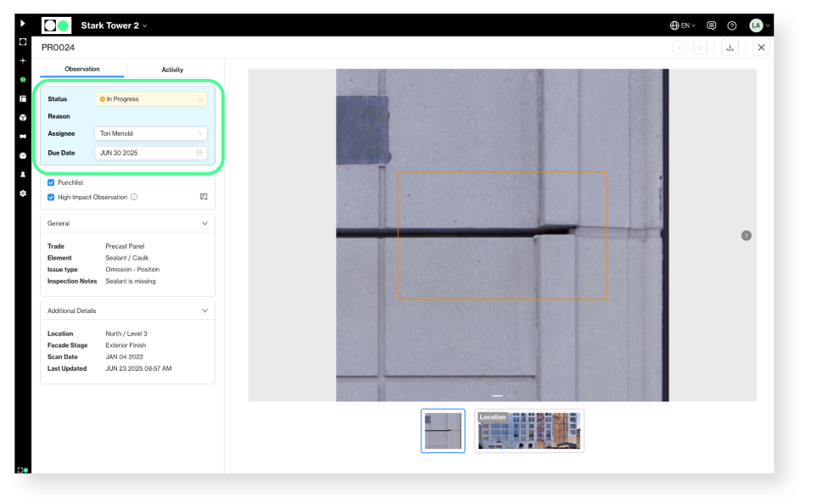
Task: Open the calendar icon in Due Date field
Action: point(199,153)
